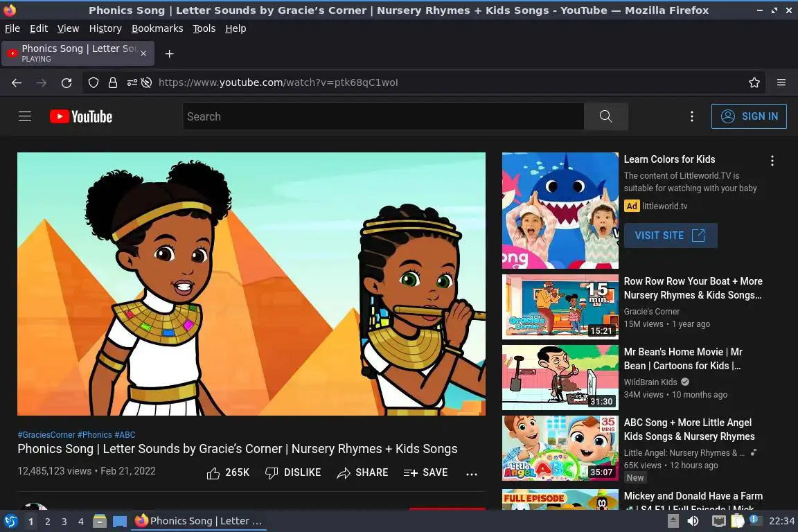Click the search magnifier button

(x=605, y=116)
